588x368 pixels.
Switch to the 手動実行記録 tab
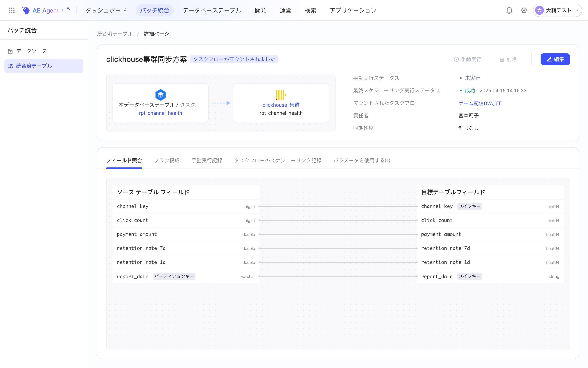(207, 160)
